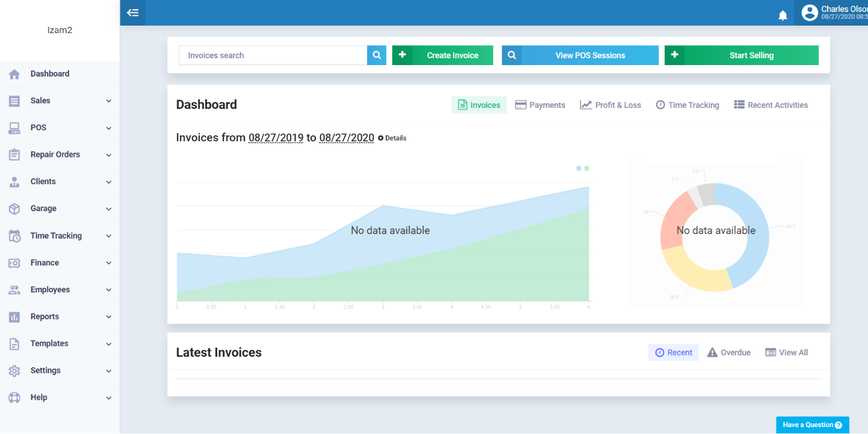
Task: Toggle the blue chart legend swatch
Action: [579, 168]
